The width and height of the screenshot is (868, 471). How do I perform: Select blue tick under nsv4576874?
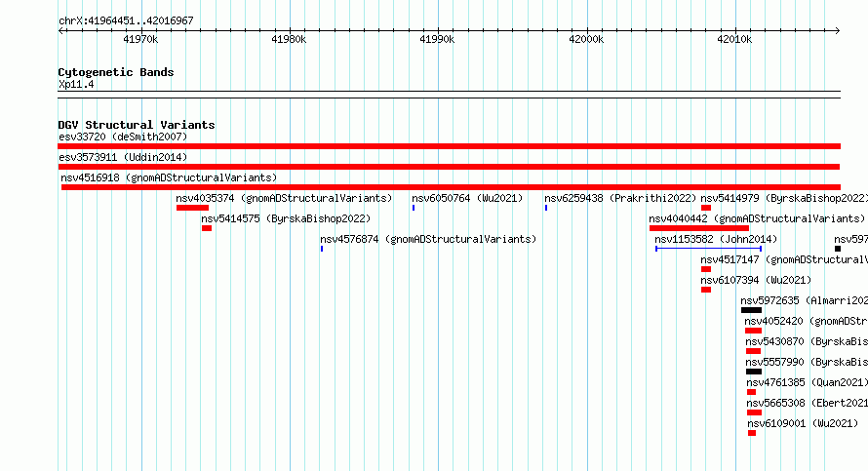click(x=322, y=249)
